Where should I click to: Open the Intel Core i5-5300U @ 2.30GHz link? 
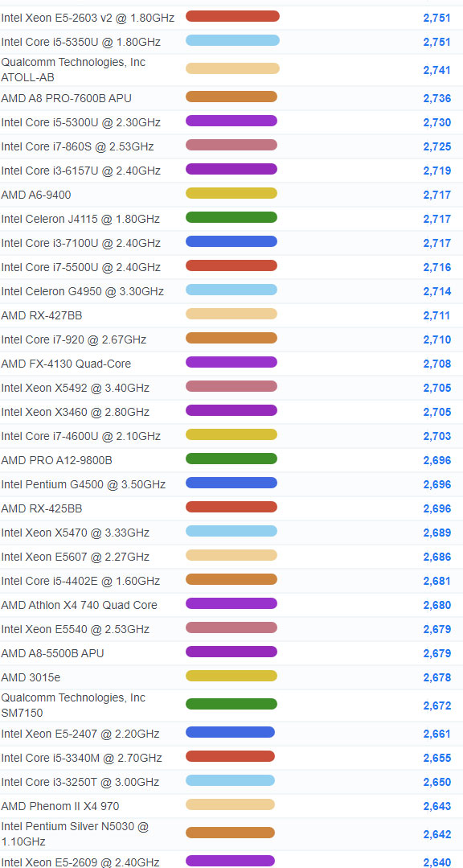click(80, 122)
